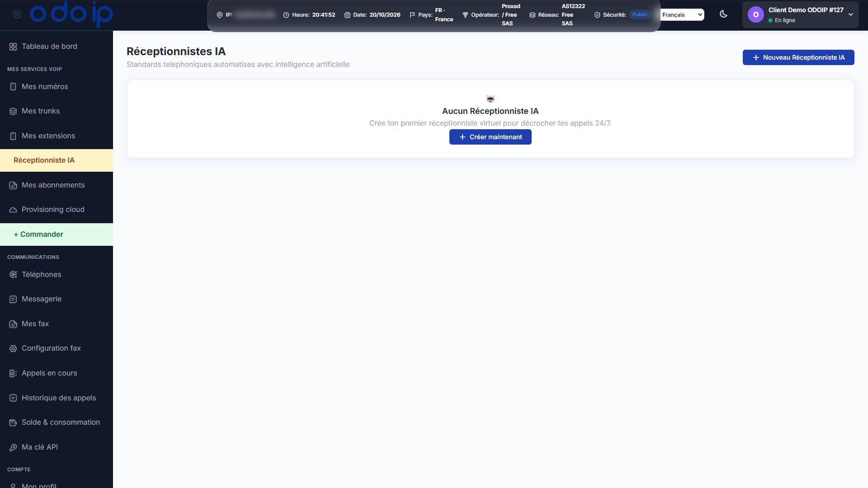Open the + Commander menu entry

[x=57, y=235]
